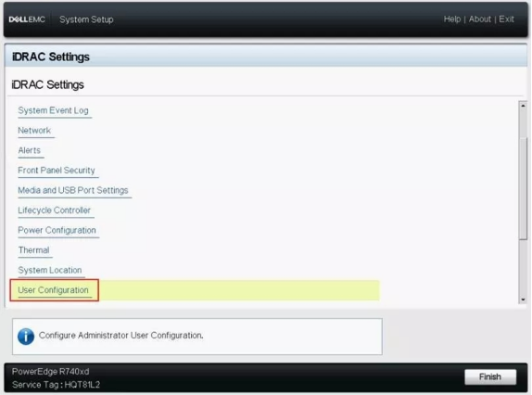Open Front Panel Security settings
The width and height of the screenshot is (532, 395).
point(57,171)
